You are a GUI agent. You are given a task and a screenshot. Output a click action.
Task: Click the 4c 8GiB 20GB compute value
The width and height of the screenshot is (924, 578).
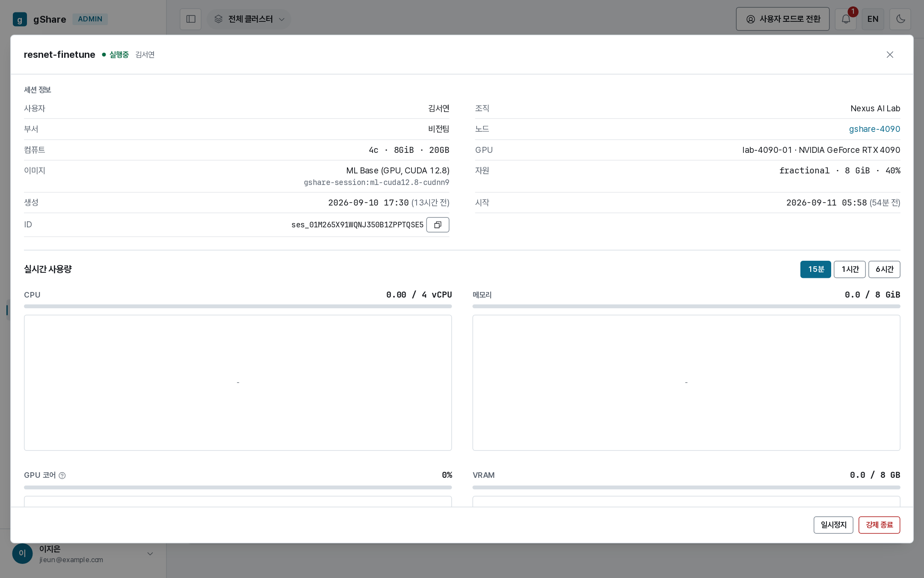(409, 150)
